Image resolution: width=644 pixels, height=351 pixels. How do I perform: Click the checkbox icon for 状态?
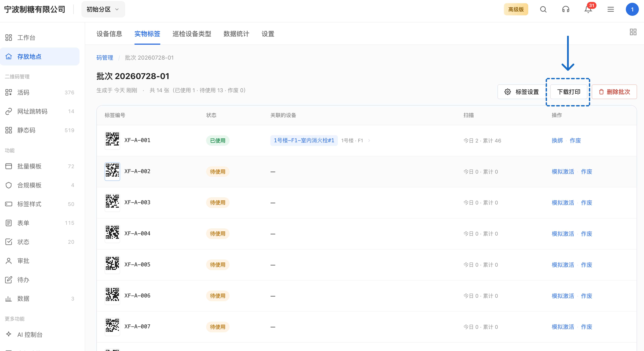9,242
